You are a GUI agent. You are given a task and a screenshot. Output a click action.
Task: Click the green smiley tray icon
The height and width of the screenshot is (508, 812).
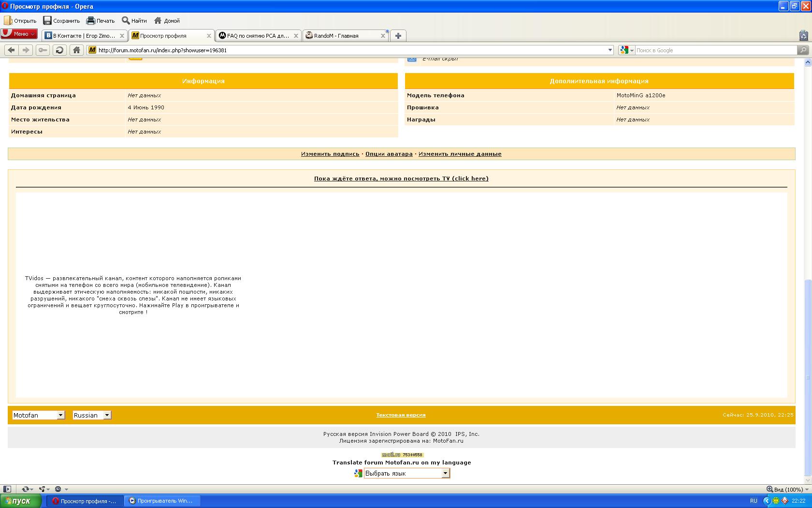click(x=776, y=501)
